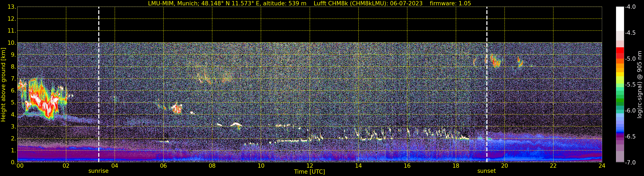Click the '04' tick on the time axis
This screenshot has height=176, width=644.
pos(115,166)
